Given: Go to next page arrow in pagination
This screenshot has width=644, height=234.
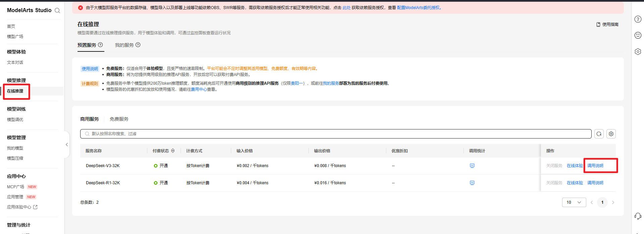Looking at the screenshot, I should coord(613,202).
